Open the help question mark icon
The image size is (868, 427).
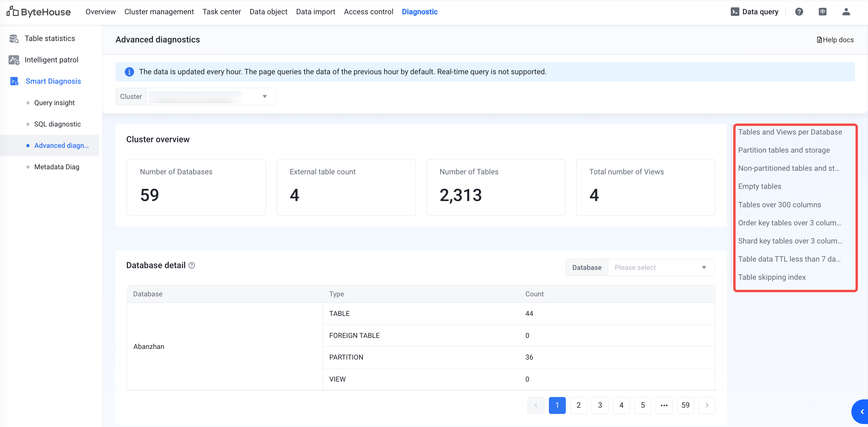click(799, 12)
